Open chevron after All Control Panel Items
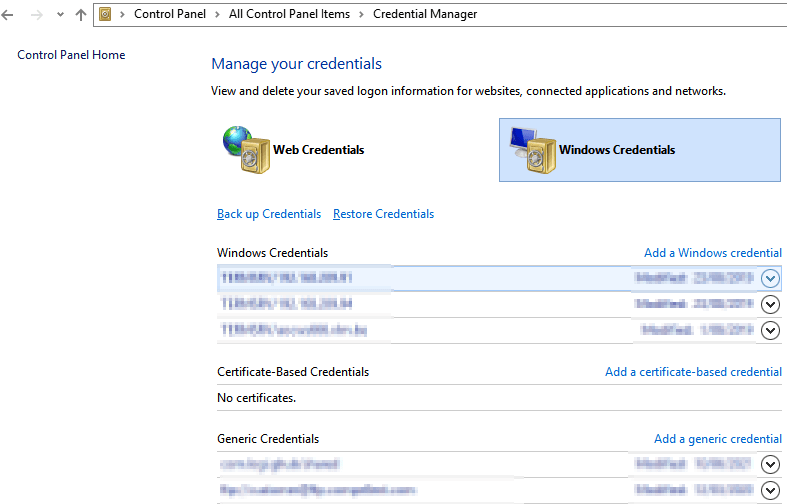The height and width of the screenshot is (504, 787). [x=361, y=15]
